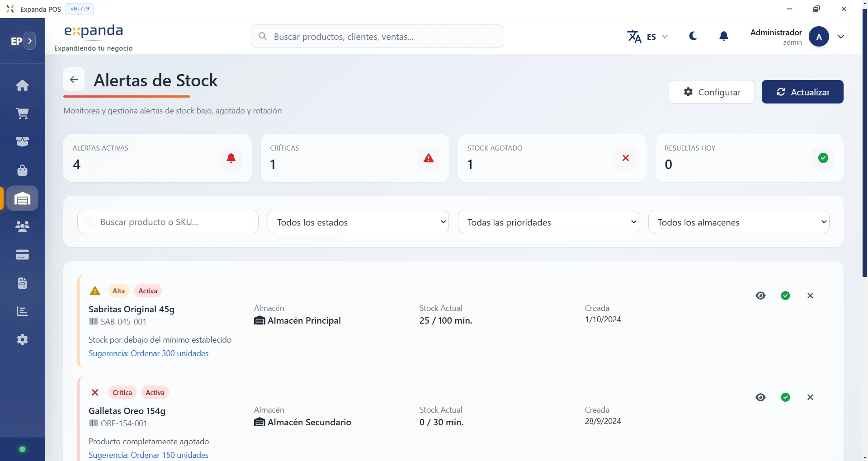This screenshot has height=461, width=868.
Task: Select the warehouse inventory sidebar icon
Action: tap(22, 198)
